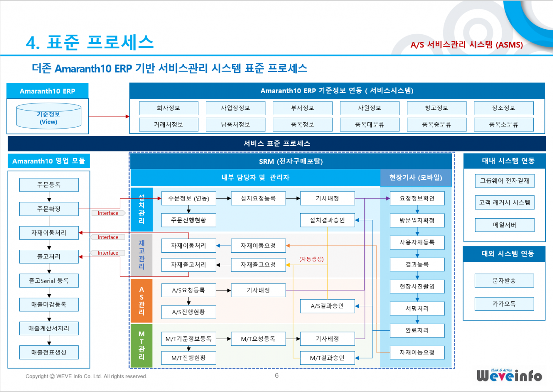Click the 카카오톡 button

tap(504, 304)
